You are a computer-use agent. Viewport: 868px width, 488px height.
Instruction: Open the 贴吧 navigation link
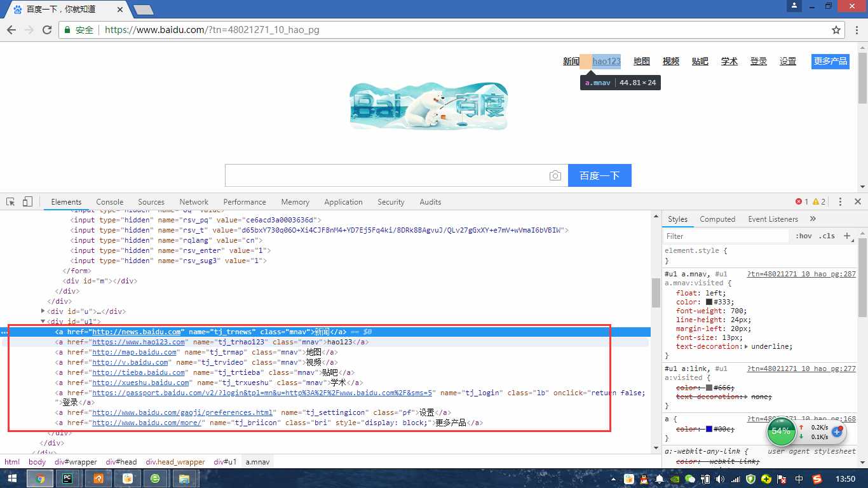coord(700,61)
